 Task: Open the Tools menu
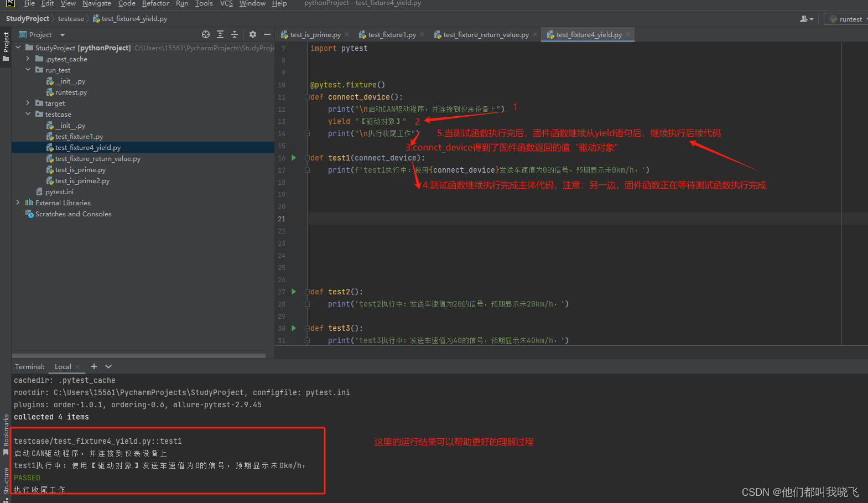point(204,3)
